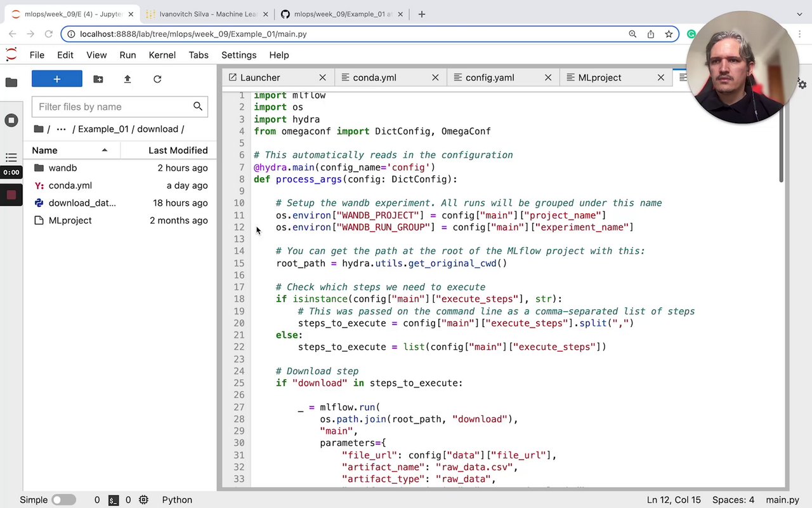The width and height of the screenshot is (812, 508).
Task: Click main.py in the status bar
Action: (782, 500)
